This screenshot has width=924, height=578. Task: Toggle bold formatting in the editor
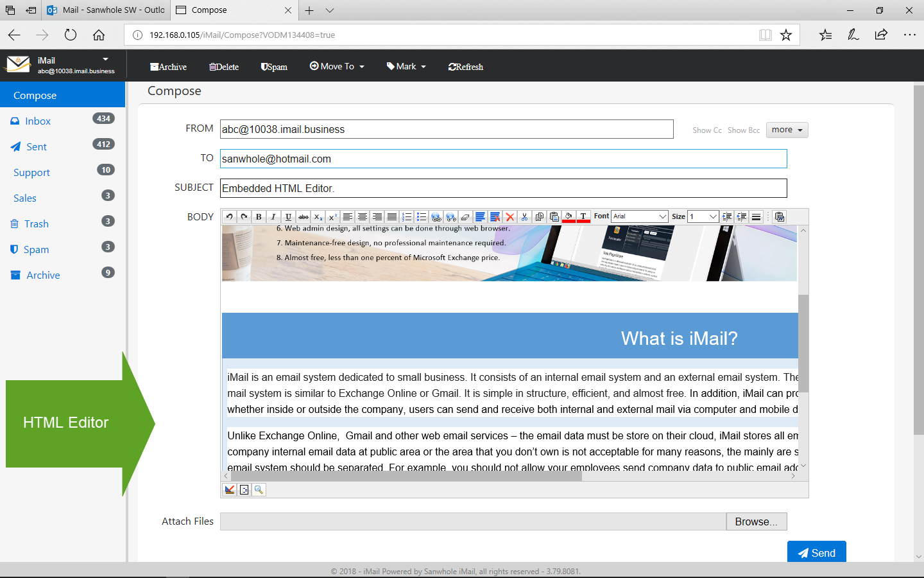[x=259, y=216]
